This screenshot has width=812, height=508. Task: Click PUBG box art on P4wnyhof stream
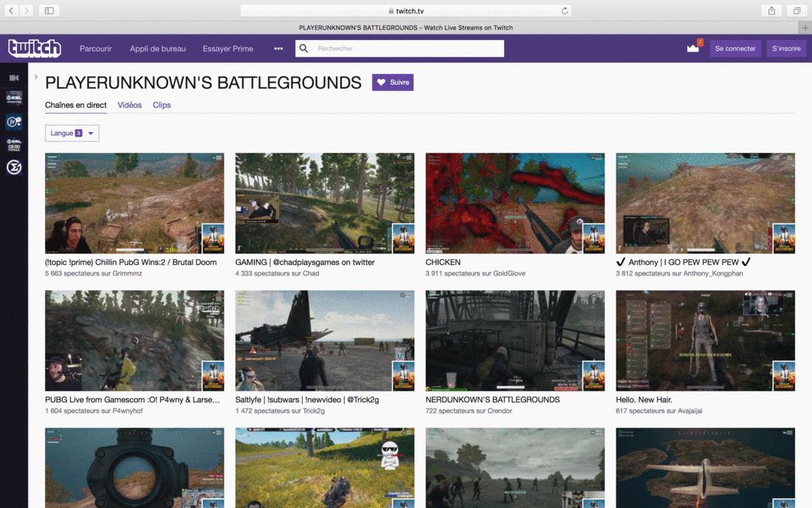pyautogui.click(x=213, y=376)
